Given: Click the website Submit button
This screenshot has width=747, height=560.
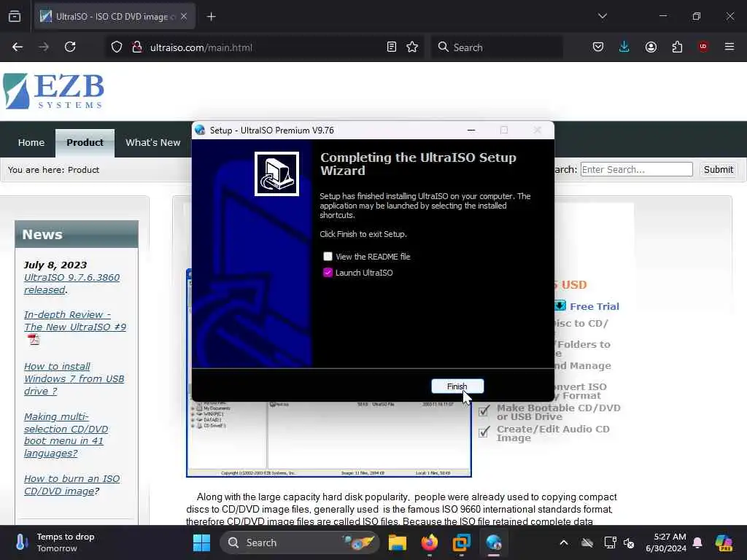Looking at the screenshot, I should click(719, 169).
